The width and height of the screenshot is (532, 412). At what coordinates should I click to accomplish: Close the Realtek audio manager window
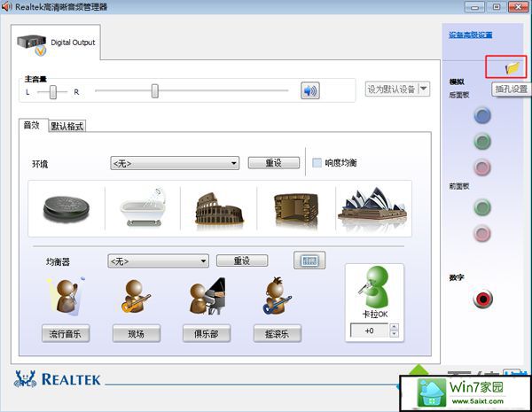(518, 7)
